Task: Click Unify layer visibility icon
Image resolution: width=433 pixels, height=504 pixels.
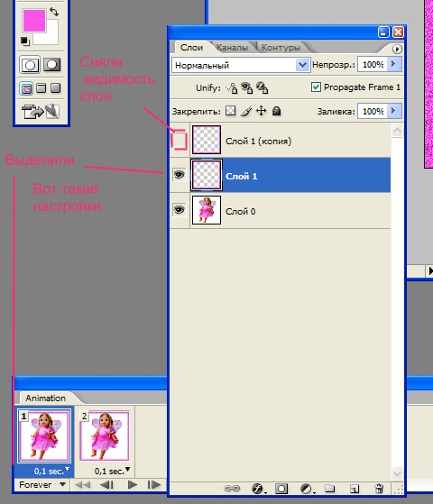Action: click(x=247, y=87)
